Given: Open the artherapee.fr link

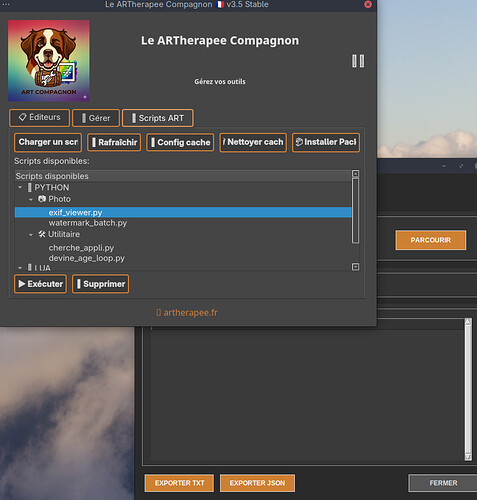Looking at the screenshot, I should [187, 313].
